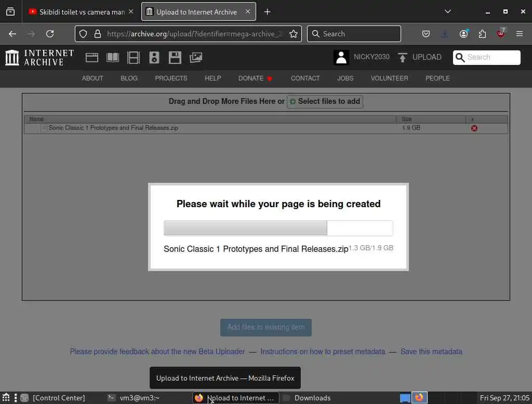Open the Web (Wayback) media icon
Viewport: 532px width, 404px height.
pyautogui.click(x=92, y=58)
